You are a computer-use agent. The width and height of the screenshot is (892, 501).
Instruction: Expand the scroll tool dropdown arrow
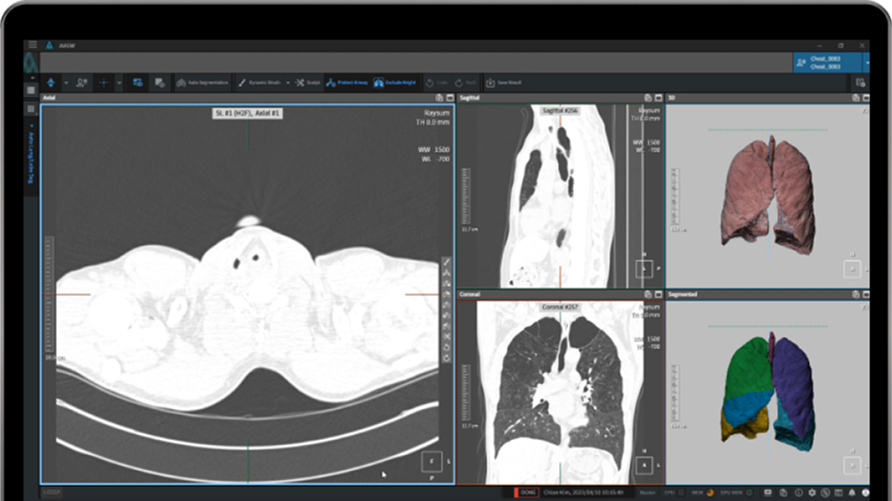click(x=66, y=82)
